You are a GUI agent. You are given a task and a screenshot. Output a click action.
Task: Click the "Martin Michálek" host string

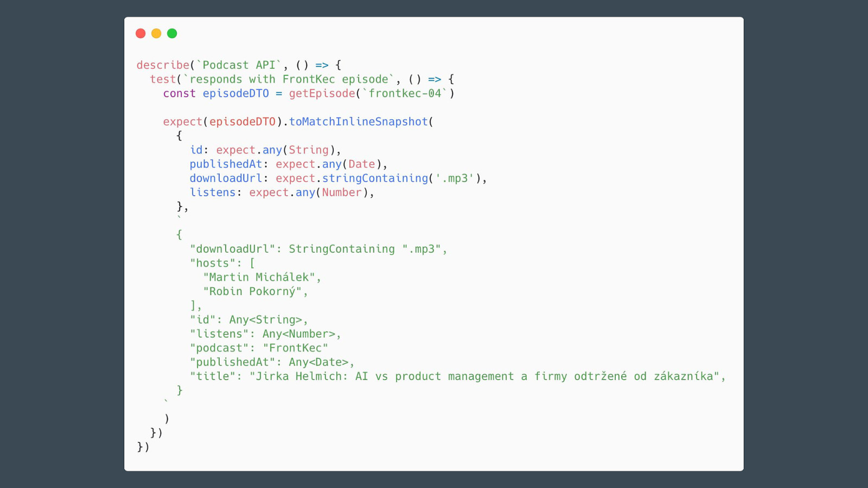tap(259, 277)
